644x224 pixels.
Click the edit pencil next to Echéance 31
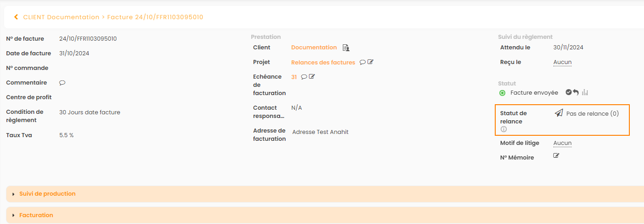click(x=312, y=77)
